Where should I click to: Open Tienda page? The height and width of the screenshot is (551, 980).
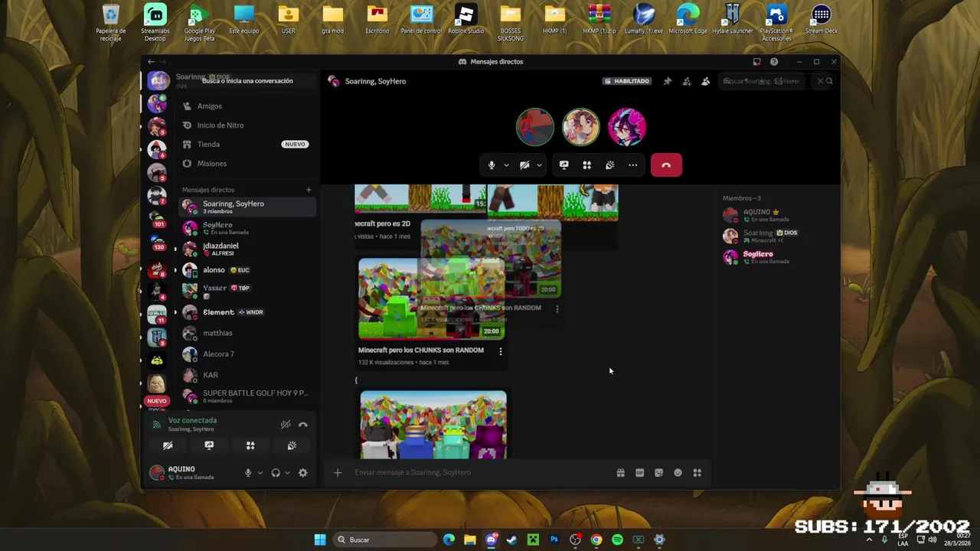pos(247,144)
